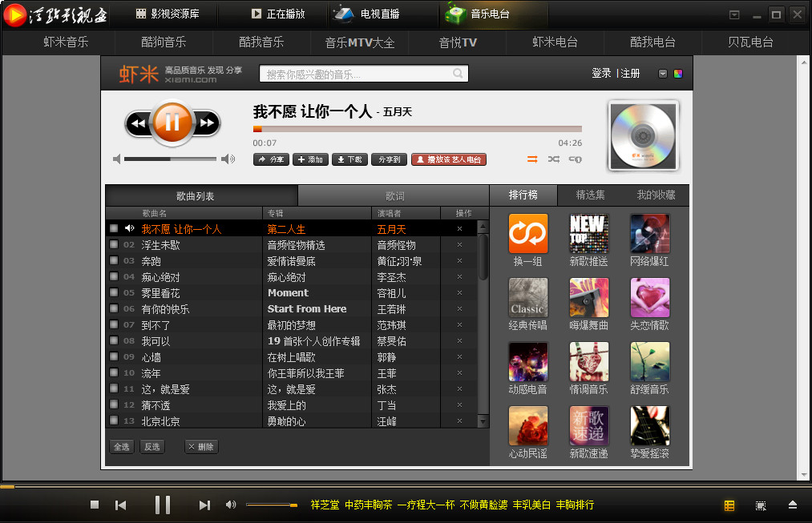
Task: Click song list scrollbar down arrow
Action: click(483, 421)
